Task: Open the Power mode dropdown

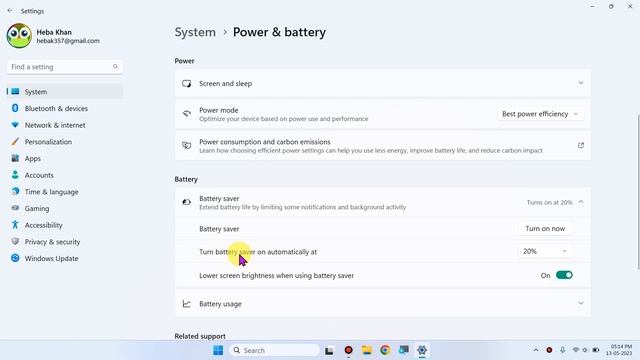Action: pyautogui.click(x=540, y=114)
